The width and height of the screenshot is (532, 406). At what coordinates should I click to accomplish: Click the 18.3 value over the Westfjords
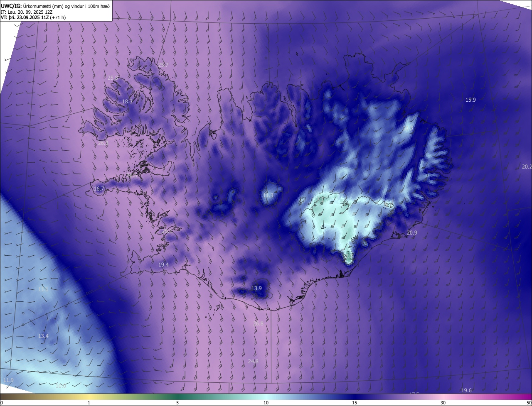[x=127, y=102]
